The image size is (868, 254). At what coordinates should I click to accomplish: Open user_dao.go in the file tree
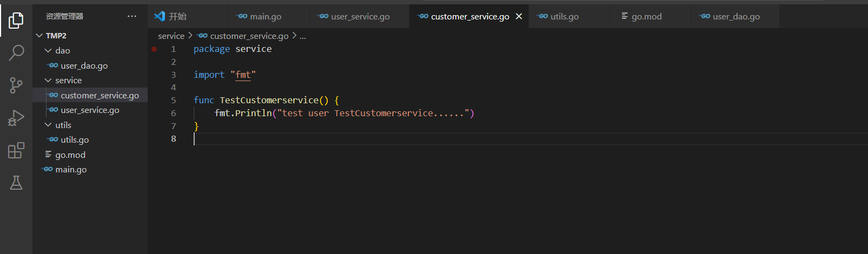84,65
